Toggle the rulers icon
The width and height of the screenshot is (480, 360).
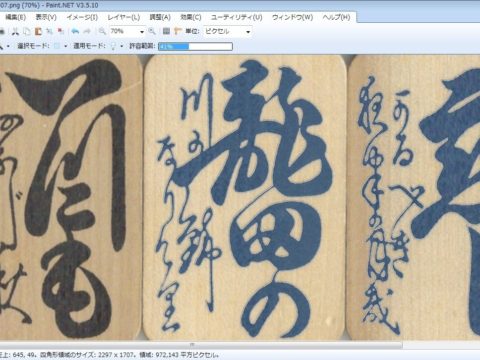178,31
